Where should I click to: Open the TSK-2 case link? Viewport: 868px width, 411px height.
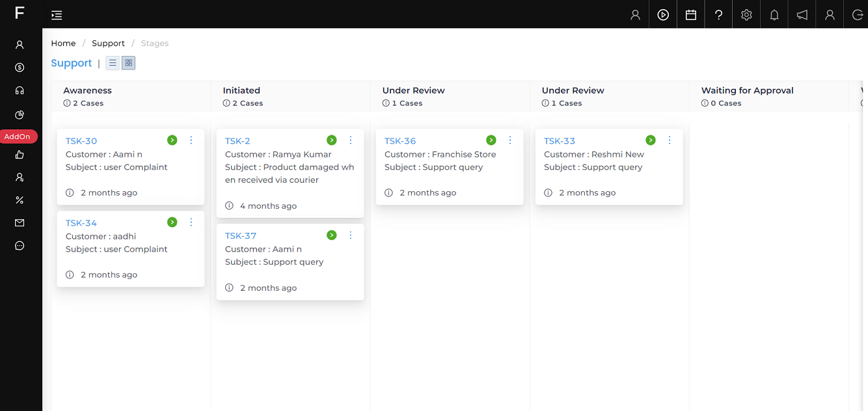(237, 141)
